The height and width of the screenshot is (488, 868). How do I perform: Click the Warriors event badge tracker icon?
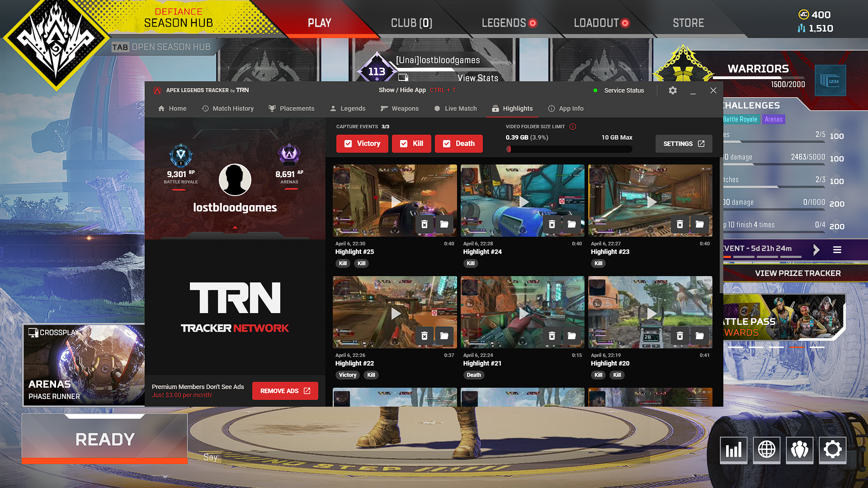[830, 81]
